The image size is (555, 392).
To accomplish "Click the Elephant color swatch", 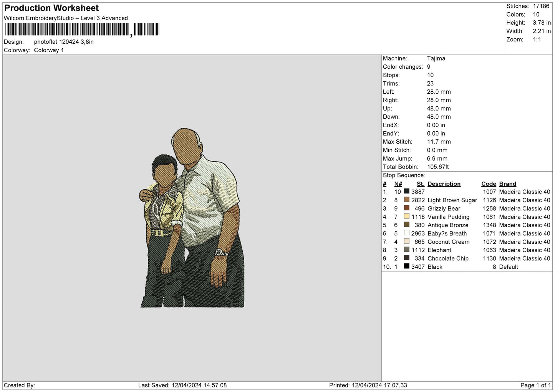I will pyautogui.click(x=406, y=250).
